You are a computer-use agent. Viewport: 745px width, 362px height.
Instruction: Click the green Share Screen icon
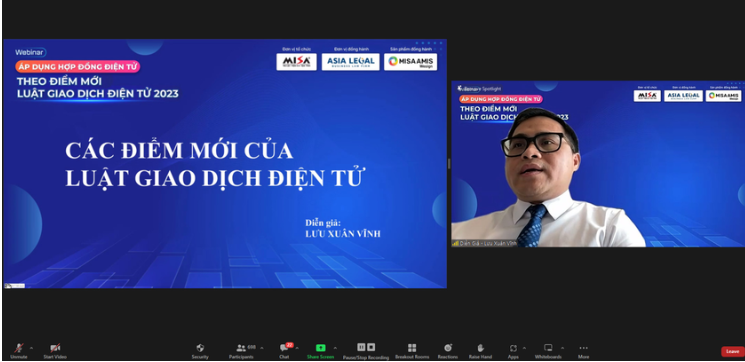[x=321, y=348]
